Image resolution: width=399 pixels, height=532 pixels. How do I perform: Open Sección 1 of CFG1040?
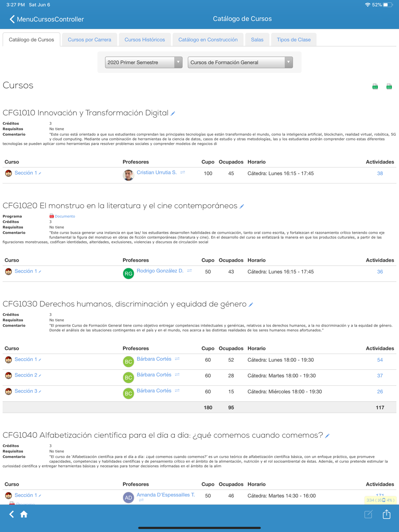(x=26, y=495)
